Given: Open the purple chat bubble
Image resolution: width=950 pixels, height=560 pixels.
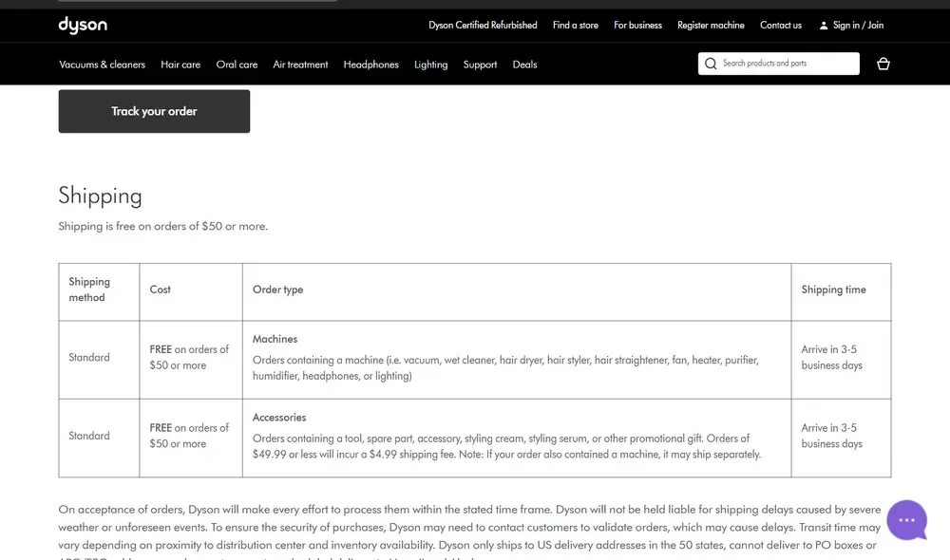Looking at the screenshot, I should coord(907,520).
